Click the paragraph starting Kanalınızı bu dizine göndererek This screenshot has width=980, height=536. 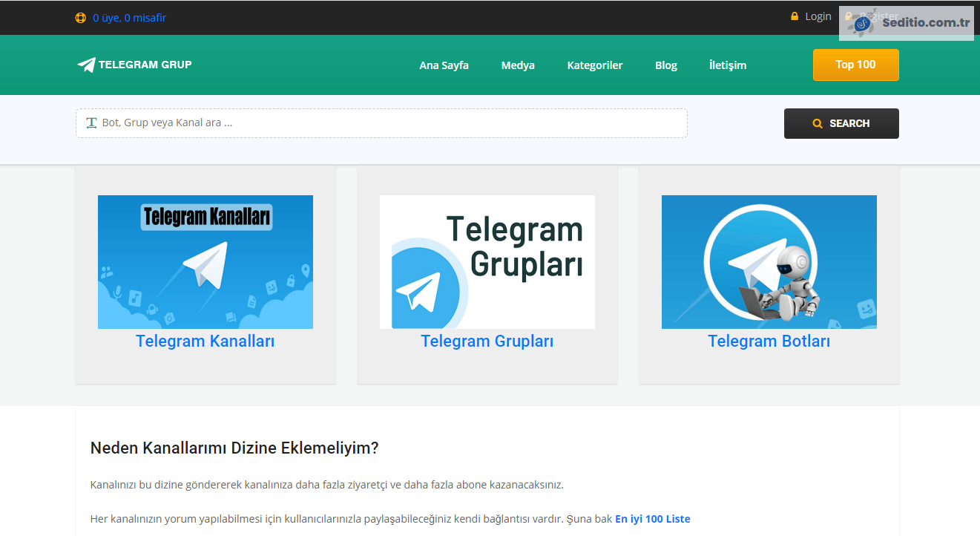pos(327,485)
